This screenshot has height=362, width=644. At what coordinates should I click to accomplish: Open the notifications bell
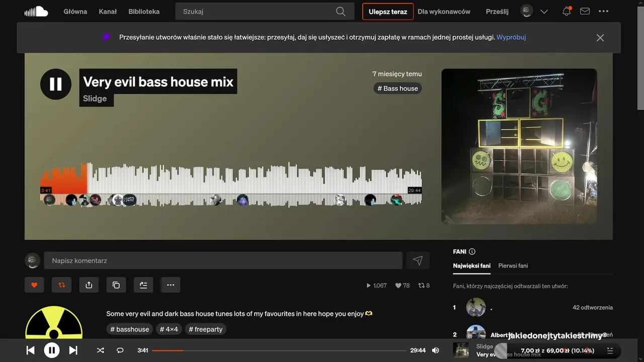567,11
